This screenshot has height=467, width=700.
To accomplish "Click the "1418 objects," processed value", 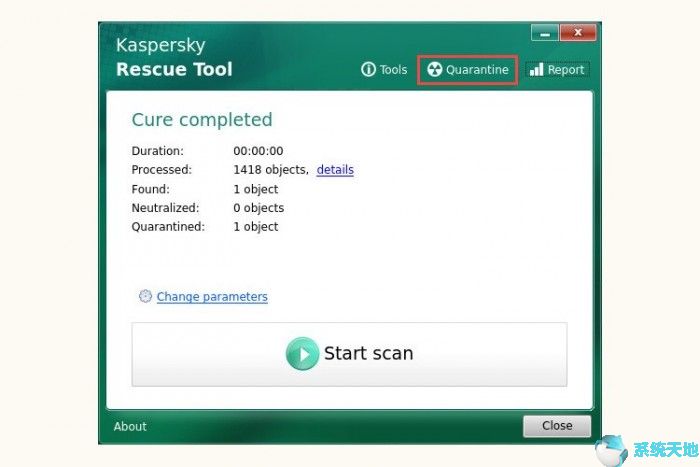I will tap(271, 170).
